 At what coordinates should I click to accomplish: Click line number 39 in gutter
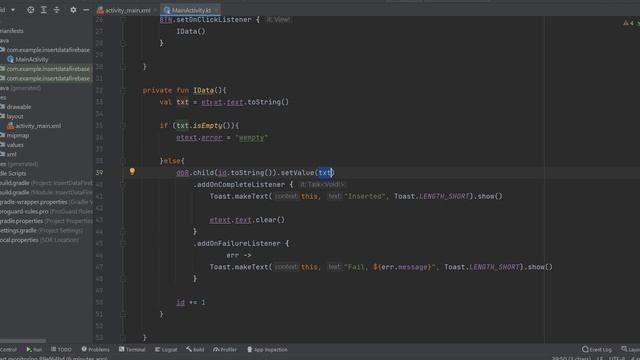100,173
